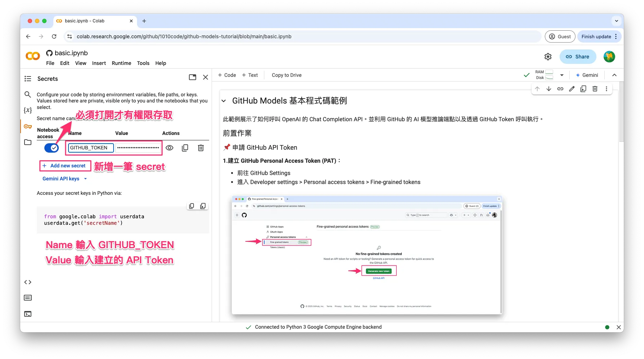
Task: Open the Runtime menu
Action: (122, 63)
